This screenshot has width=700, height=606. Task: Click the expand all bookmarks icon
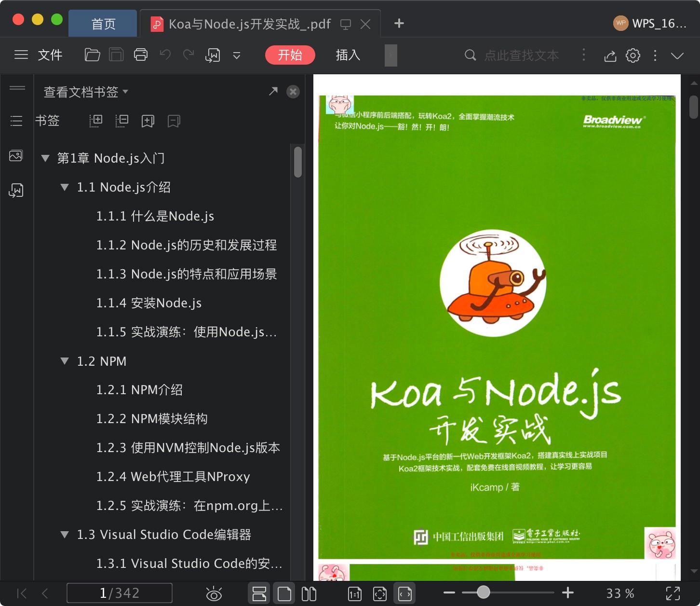[x=96, y=121]
